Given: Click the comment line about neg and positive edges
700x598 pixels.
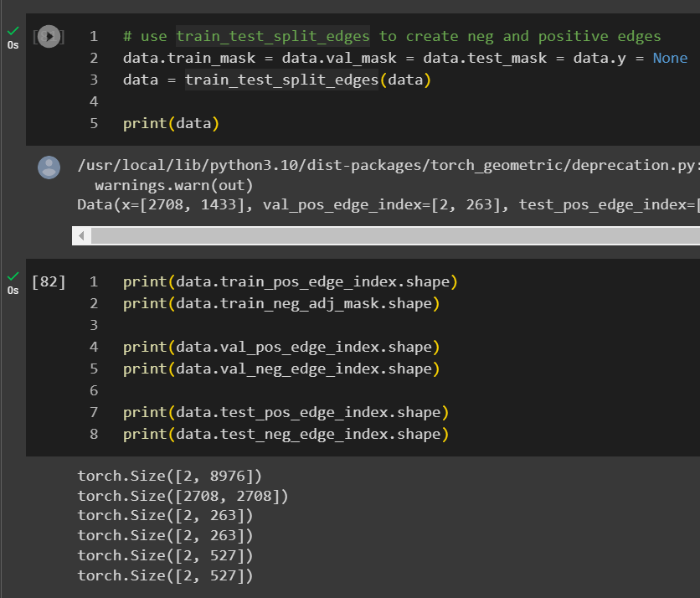Looking at the screenshot, I should point(391,37).
